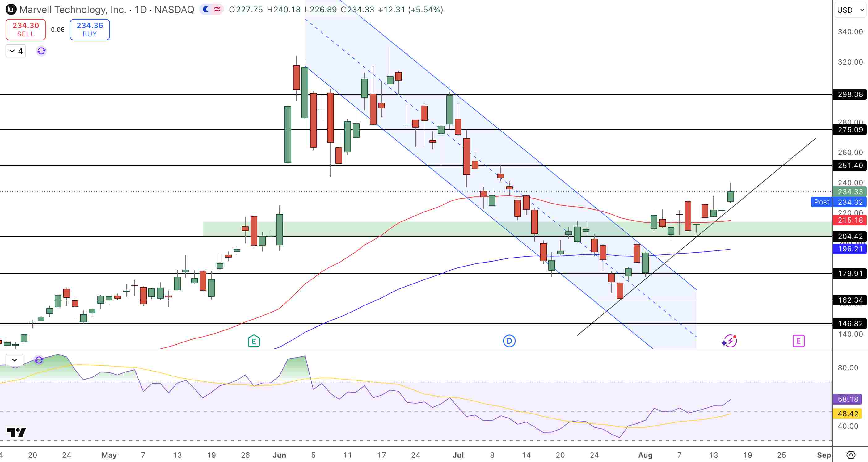Select the 275.09 horizontal line price label
Screen dimensions: 868x462
click(x=850, y=130)
